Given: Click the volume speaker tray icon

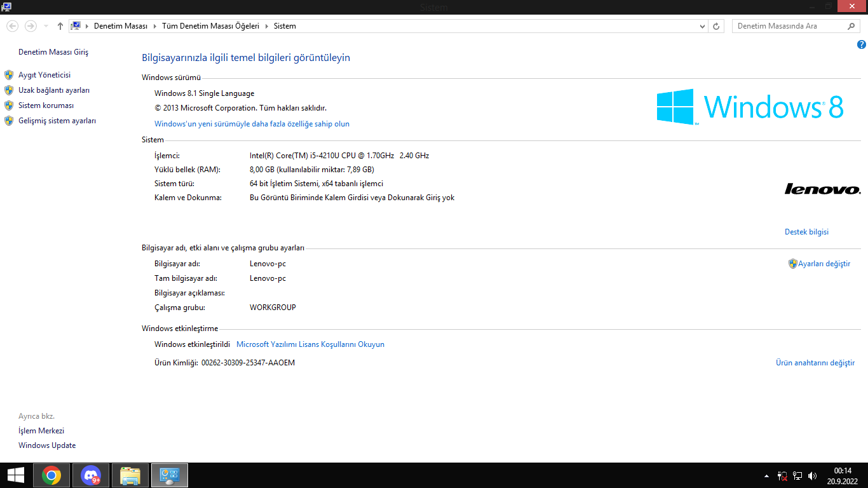Looking at the screenshot, I should coord(812,476).
